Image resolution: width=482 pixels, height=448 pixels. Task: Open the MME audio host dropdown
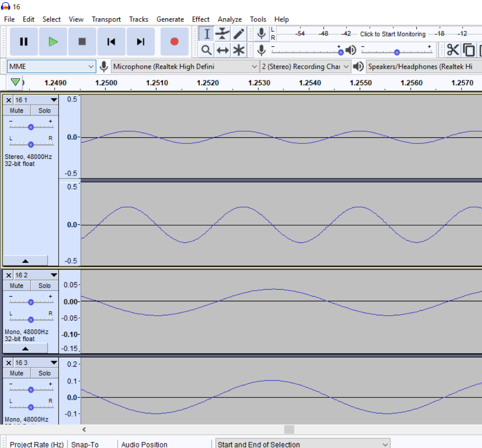pos(51,66)
